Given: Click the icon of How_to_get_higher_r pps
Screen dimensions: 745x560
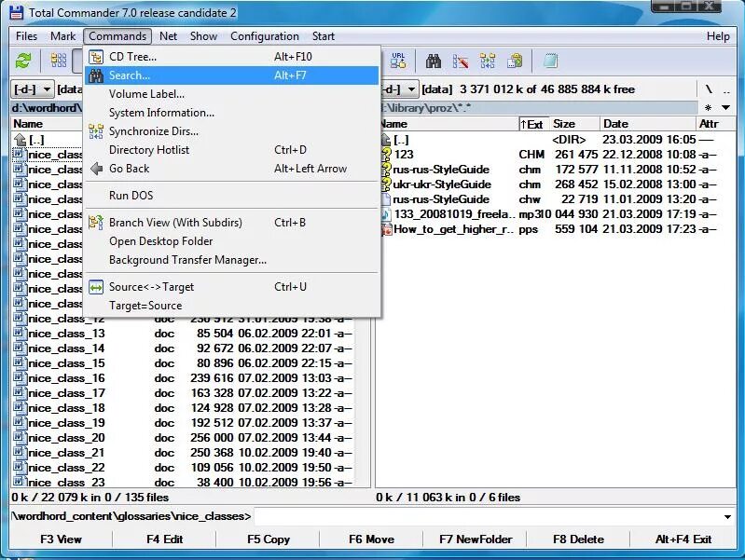Looking at the screenshot, I should click(386, 229).
